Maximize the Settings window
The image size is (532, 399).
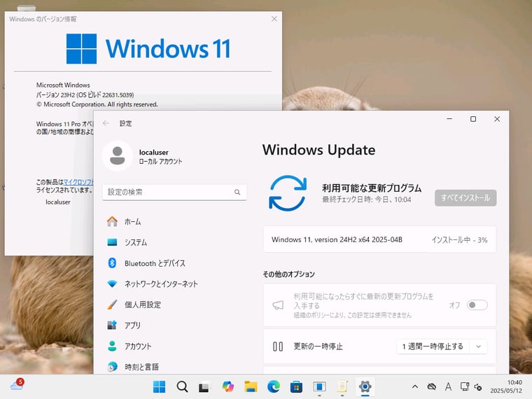point(473,119)
